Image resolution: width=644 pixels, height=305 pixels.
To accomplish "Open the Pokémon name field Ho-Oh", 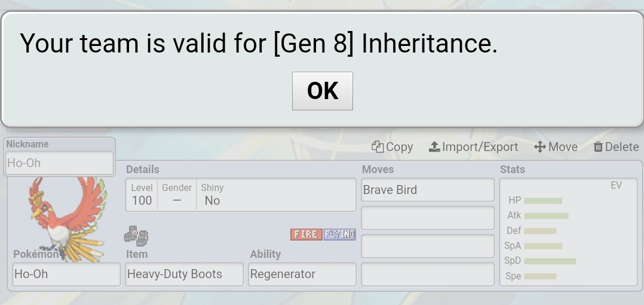I will point(66,274).
